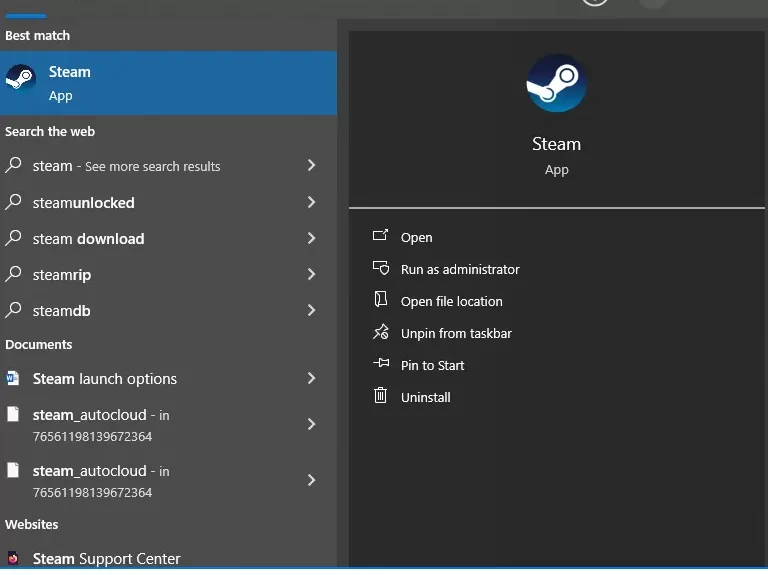Screen dimensions: 768x575
Task: Click the Run as administrator shield icon
Action: pyautogui.click(x=381, y=267)
